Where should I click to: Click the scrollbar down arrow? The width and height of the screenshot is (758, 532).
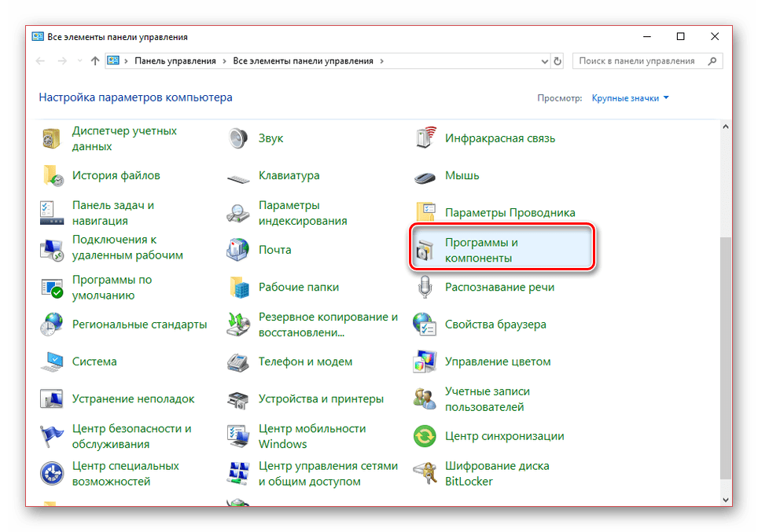click(x=726, y=500)
